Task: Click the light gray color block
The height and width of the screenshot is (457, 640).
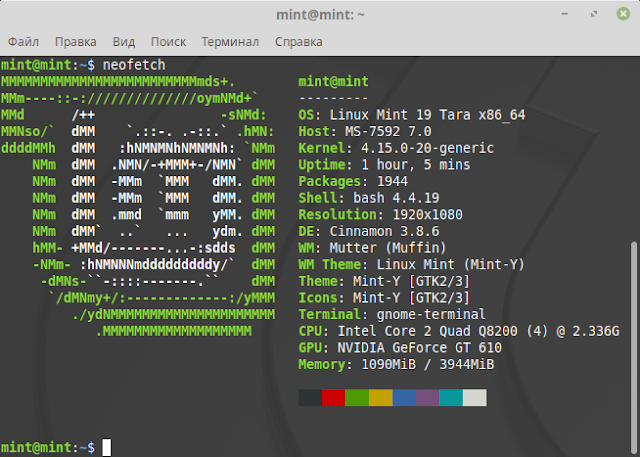Action: coord(475,397)
